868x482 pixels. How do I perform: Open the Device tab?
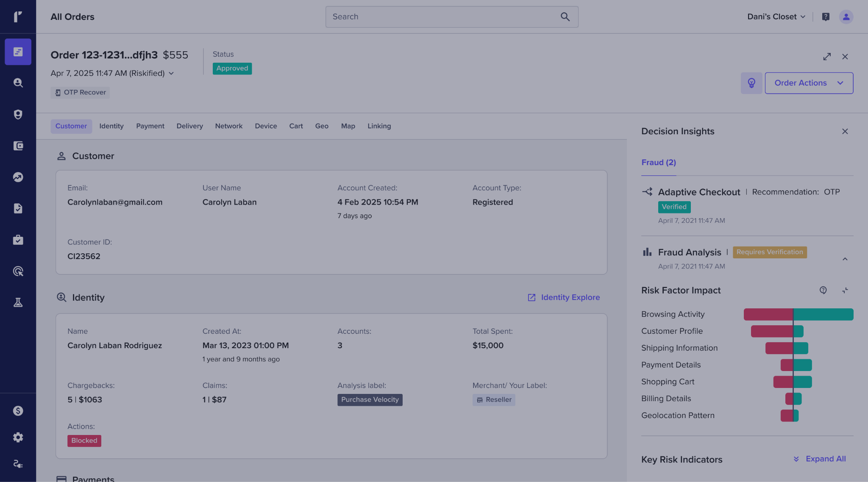[266, 126]
